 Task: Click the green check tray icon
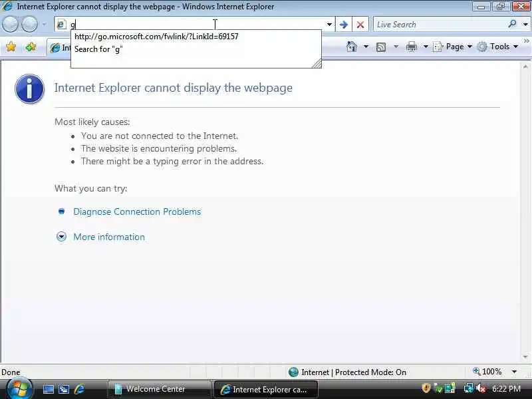click(438, 388)
